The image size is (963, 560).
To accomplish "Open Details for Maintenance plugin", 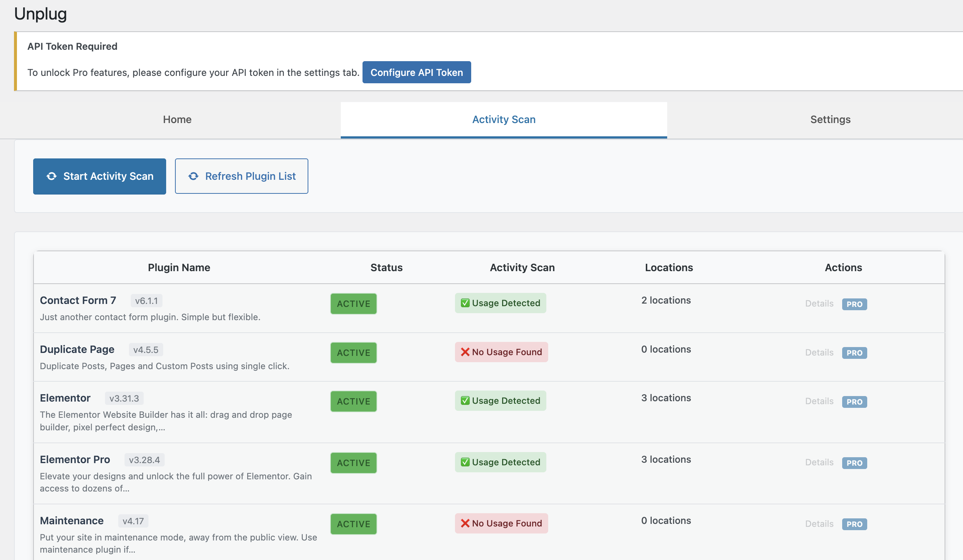I will coord(819,524).
